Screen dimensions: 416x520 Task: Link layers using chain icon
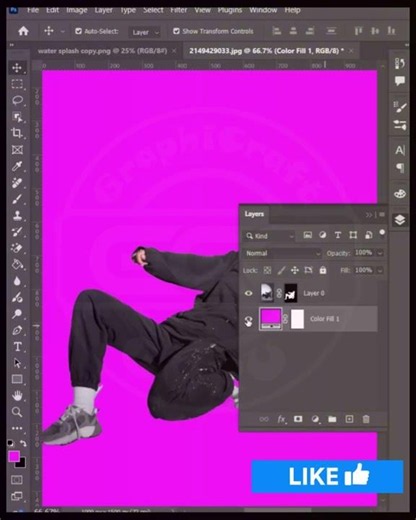coord(264,419)
